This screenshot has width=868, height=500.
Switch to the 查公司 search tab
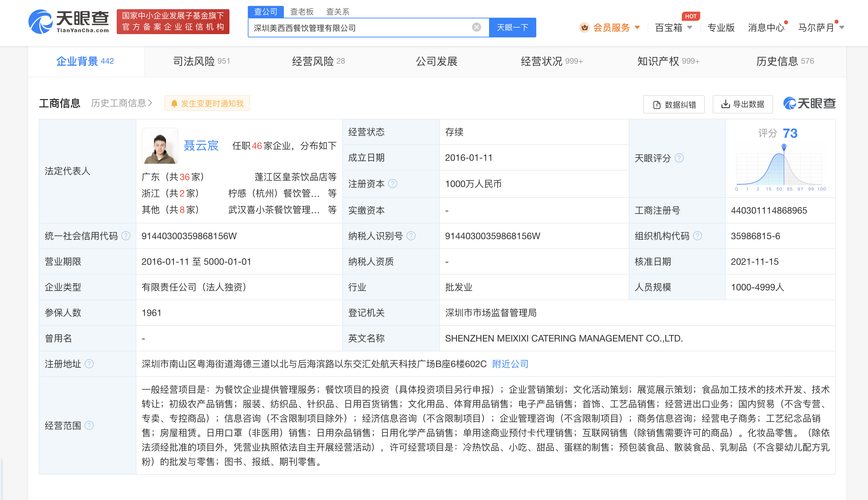266,12
